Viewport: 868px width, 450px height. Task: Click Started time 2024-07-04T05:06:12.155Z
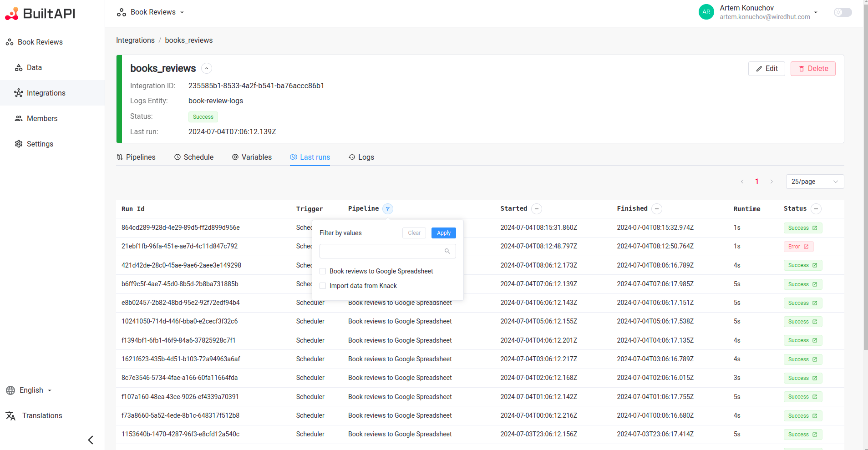pyautogui.click(x=538, y=321)
